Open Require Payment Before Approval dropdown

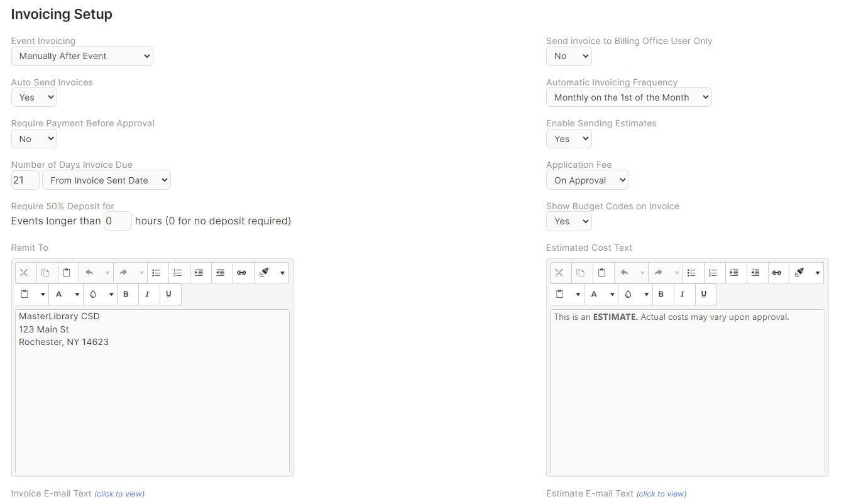[x=34, y=139]
